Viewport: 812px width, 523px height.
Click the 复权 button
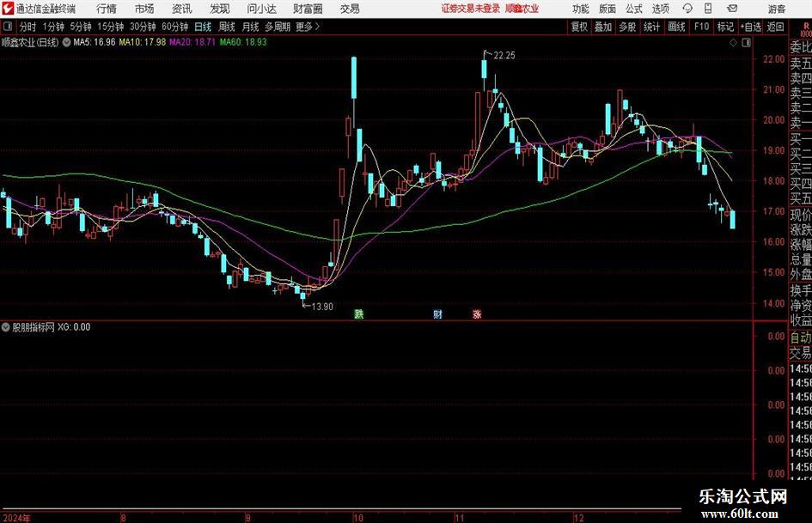pyautogui.click(x=579, y=27)
